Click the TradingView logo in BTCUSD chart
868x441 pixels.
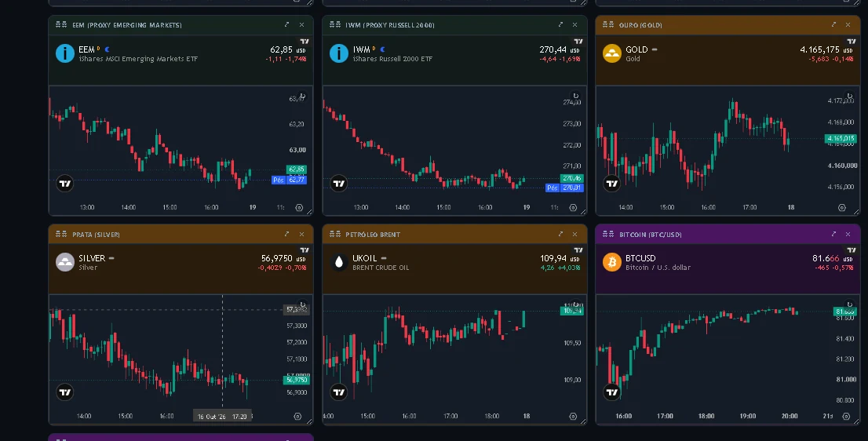click(611, 392)
